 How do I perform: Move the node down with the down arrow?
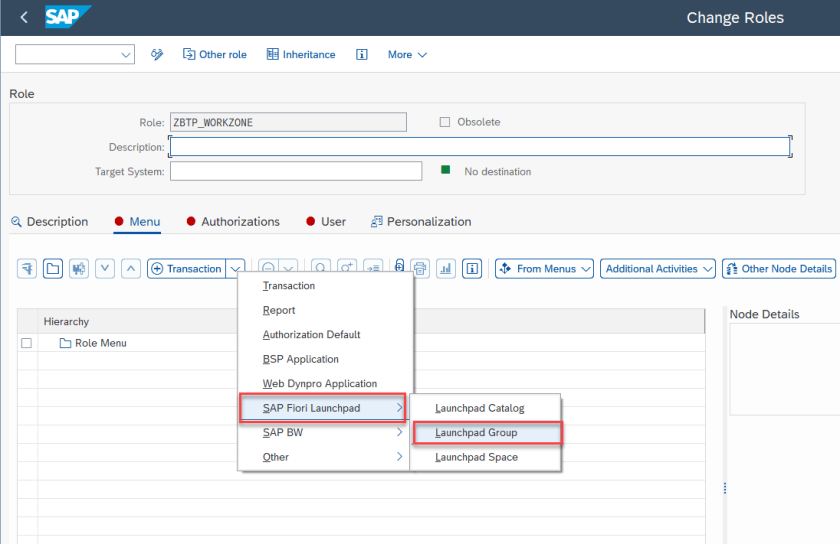[105, 269]
